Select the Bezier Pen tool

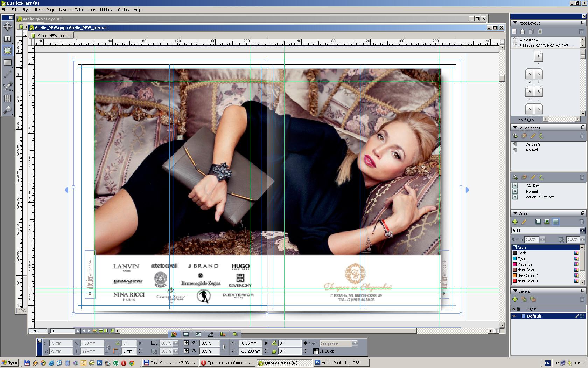(7, 86)
